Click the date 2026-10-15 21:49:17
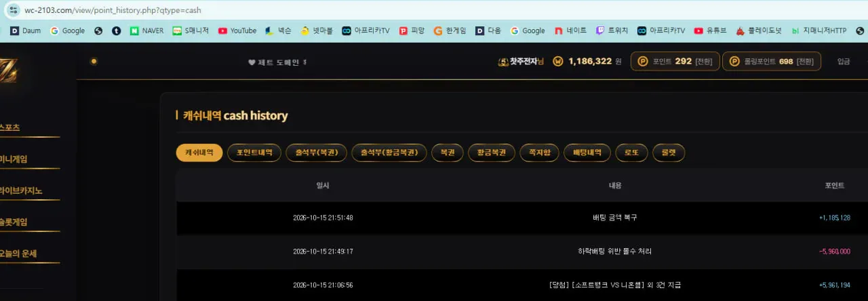The height and width of the screenshot is (301, 868). 323,252
